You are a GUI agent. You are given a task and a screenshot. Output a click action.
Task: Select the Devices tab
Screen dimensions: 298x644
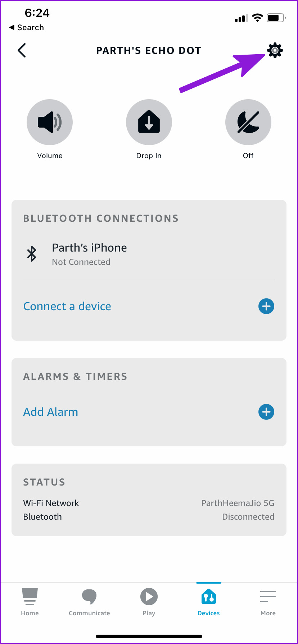tap(209, 602)
